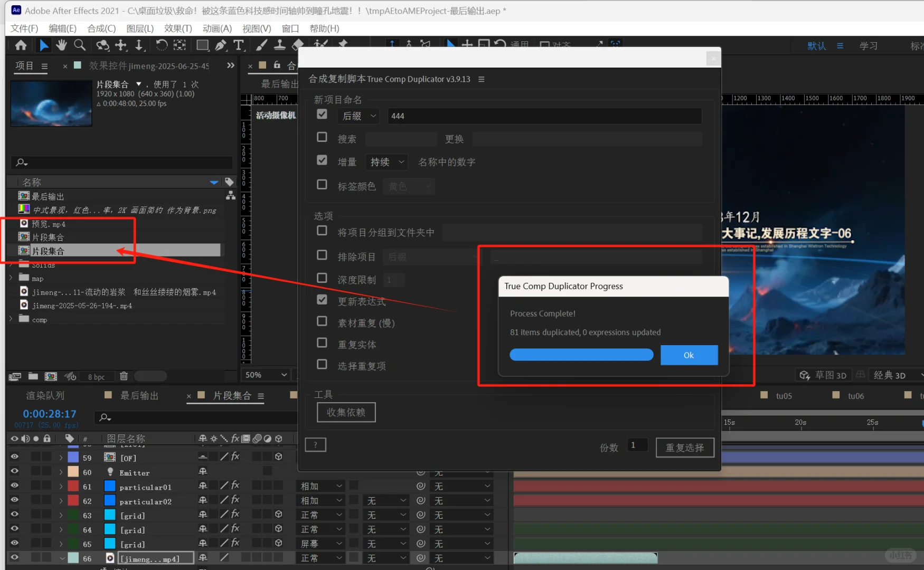Select the Clone Stamp tool
The image size is (924, 570).
click(x=280, y=45)
